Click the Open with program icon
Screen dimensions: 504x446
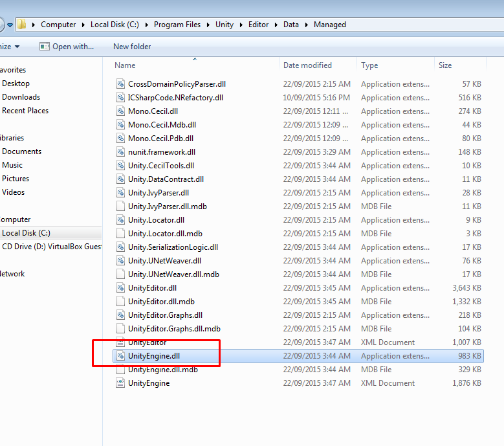click(x=45, y=47)
